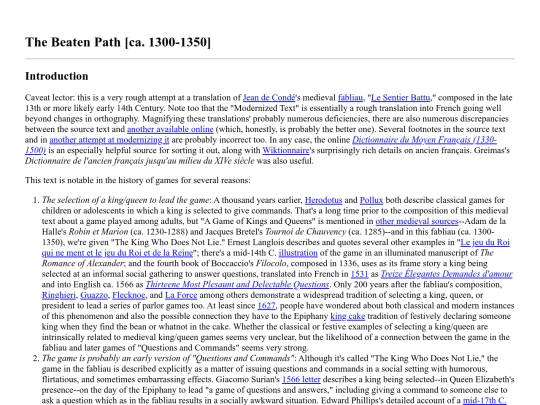
Task: Click 'This text is notable' sentence
Action: pyautogui.click(x=138, y=180)
